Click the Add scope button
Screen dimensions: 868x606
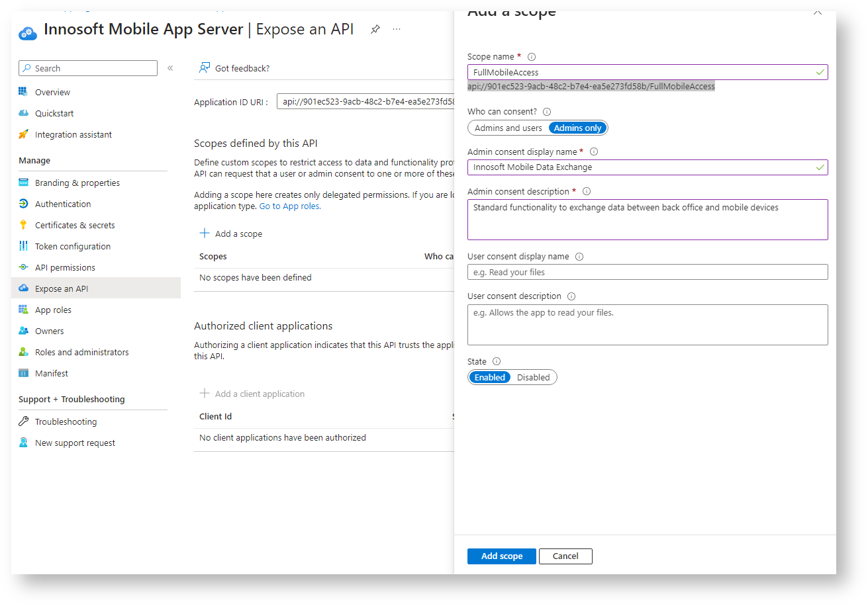pos(502,556)
